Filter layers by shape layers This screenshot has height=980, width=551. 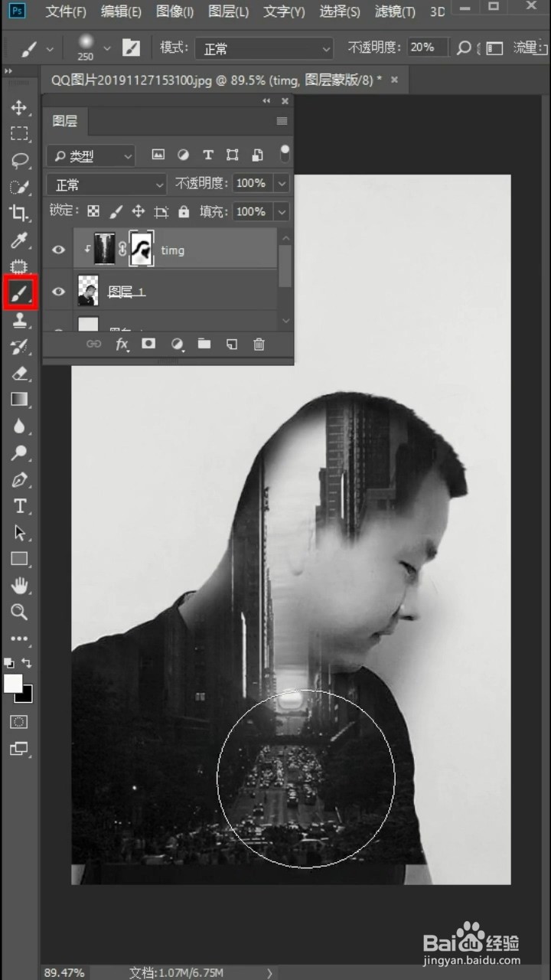233,155
